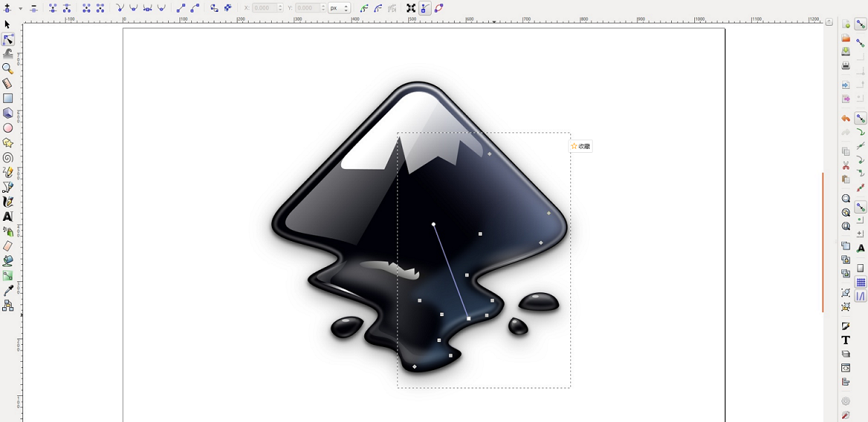Viewport: 868px width, 422px height.
Task: Open insert node options dropdown arrow
Action: pyautogui.click(x=20, y=8)
